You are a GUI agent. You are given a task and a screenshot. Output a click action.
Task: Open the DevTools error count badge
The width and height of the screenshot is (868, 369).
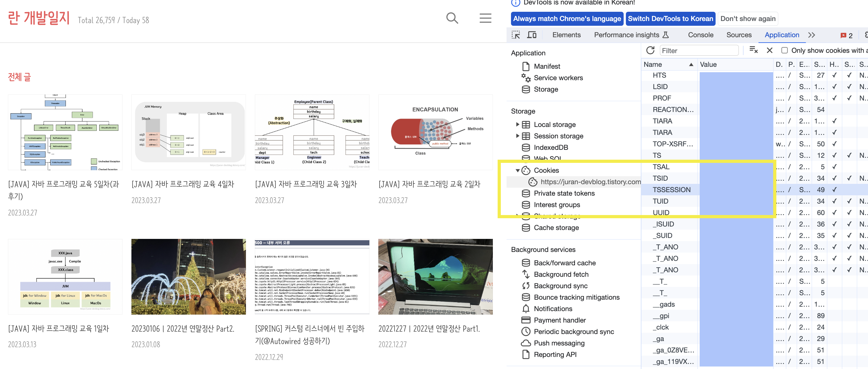[x=846, y=35]
